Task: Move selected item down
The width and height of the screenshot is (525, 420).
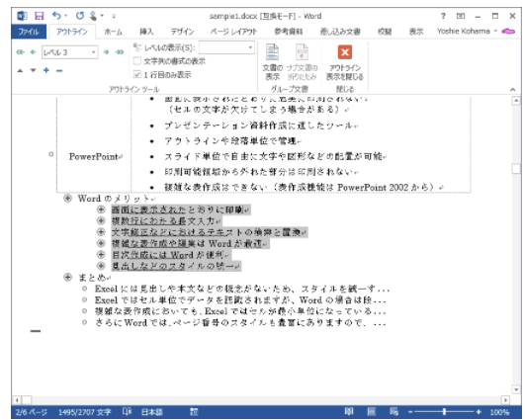Action: (33, 70)
